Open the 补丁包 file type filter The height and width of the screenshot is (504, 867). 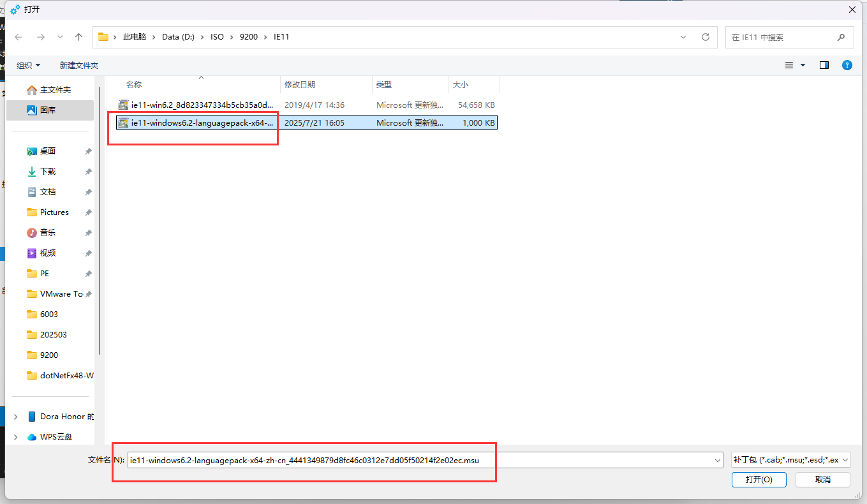pos(791,459)
